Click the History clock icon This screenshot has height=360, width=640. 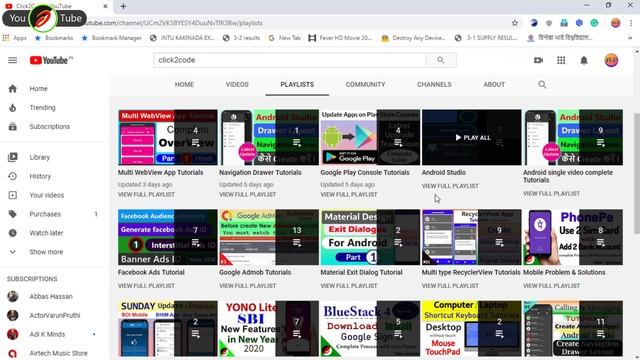pyautogui.click(x=13, y=176)
